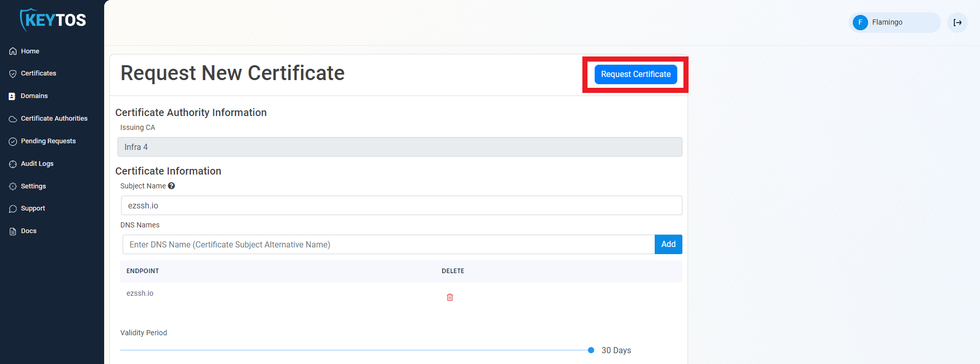Click the Support chat bubble icon
The image size is (980, 364).
(x=13, y=208)
